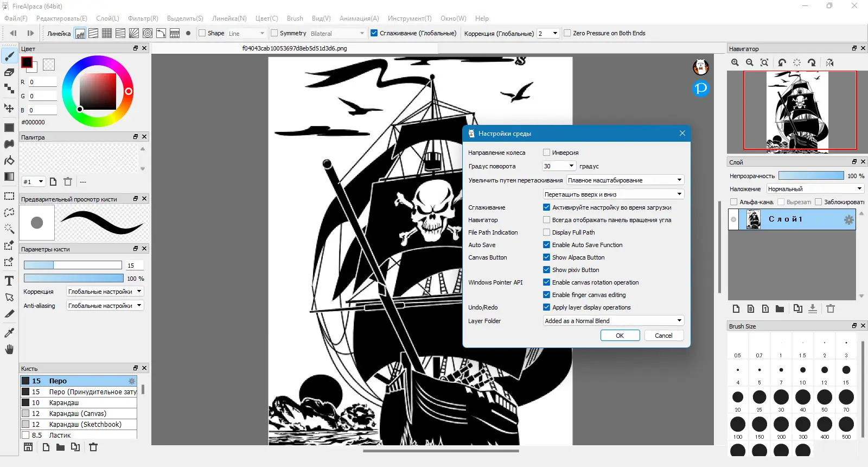
Task: Enable Zero Pressure on Both Ends
Action: tap(567, 33)
